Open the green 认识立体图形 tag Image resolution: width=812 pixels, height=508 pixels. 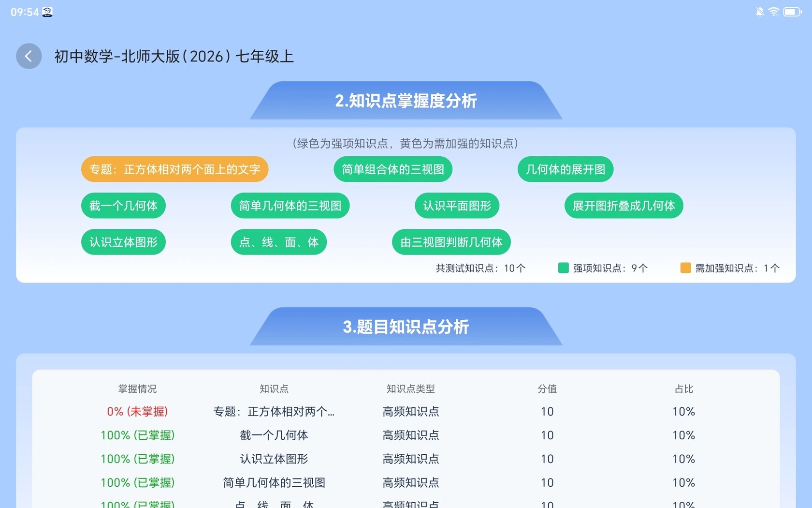click(123, 242)
